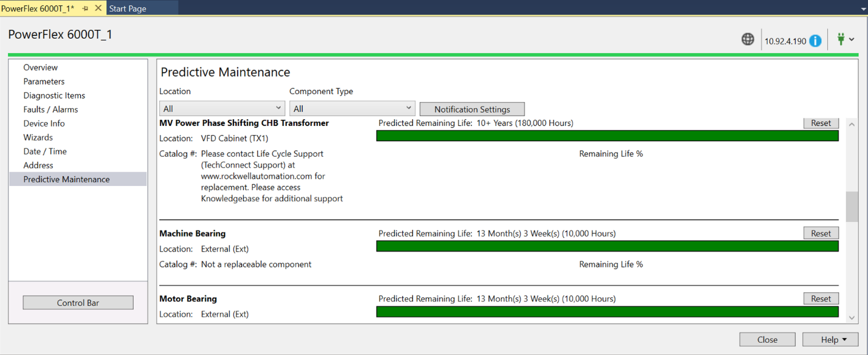Click the Machine Bearing remaining life progress bar

pyautogui.click(x=607, y=246)
